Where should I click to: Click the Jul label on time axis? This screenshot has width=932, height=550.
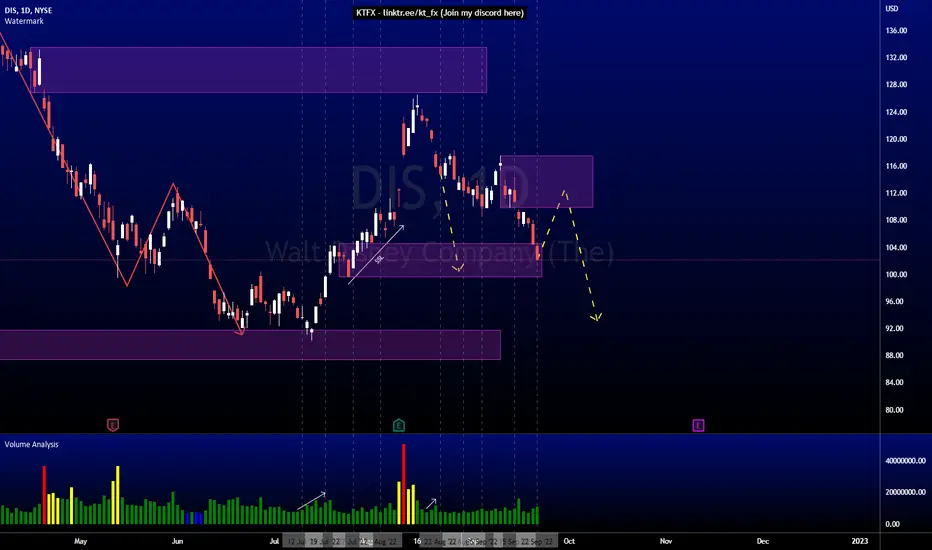(274, 541)
